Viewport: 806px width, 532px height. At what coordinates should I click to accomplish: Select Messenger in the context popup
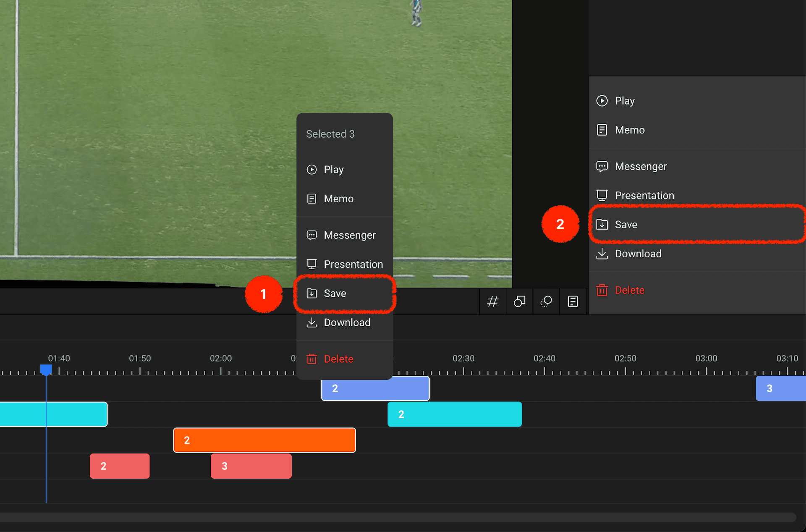coord(349,235)
